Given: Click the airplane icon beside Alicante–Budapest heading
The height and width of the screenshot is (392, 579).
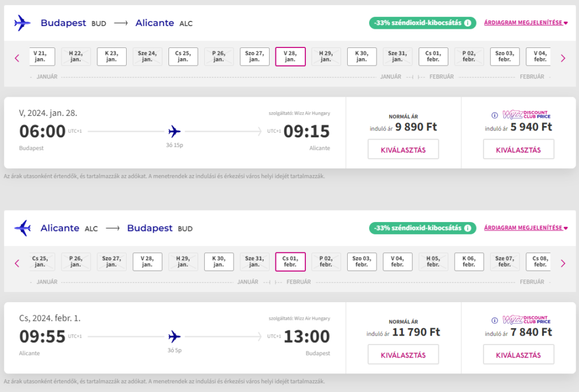Looking at the screenshot, I should coord(23,228).
